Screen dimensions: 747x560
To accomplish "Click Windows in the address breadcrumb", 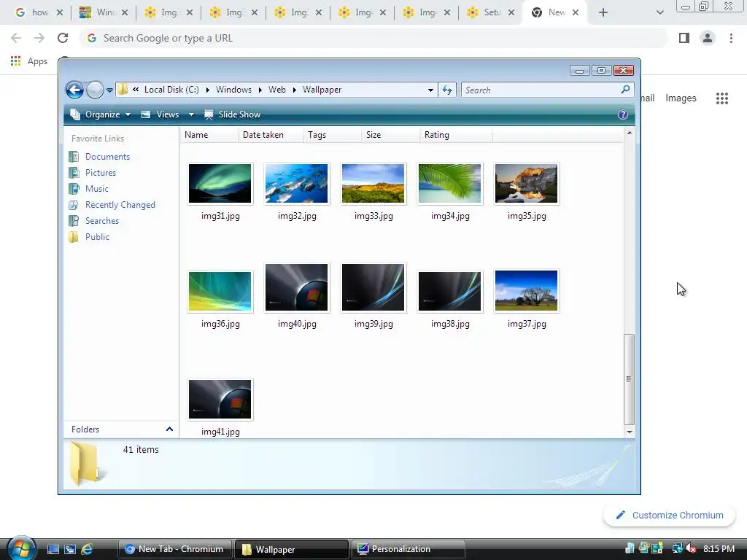I will (x=233, y=90).
